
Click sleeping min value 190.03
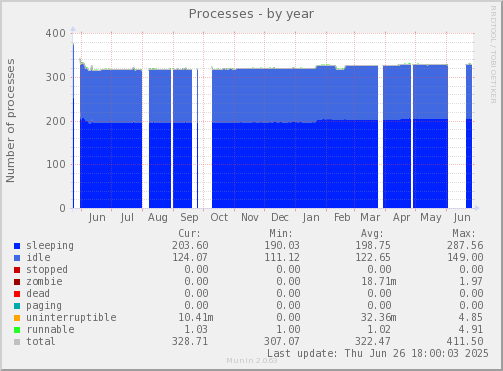pos(282,245)
